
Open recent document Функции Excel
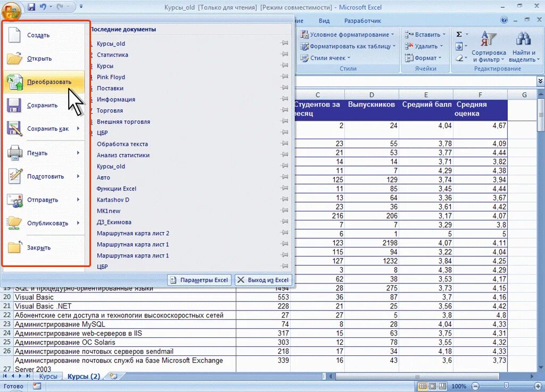point(117,188)
